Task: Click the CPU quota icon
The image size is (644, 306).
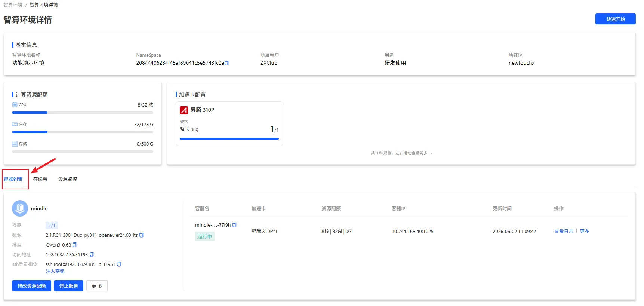Action: pyautogui.click(x=15, y=105)
